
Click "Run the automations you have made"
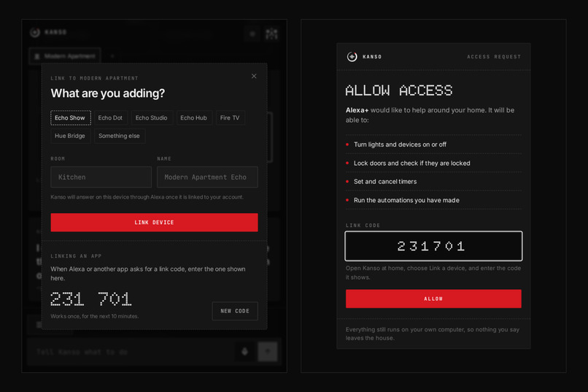406,200
